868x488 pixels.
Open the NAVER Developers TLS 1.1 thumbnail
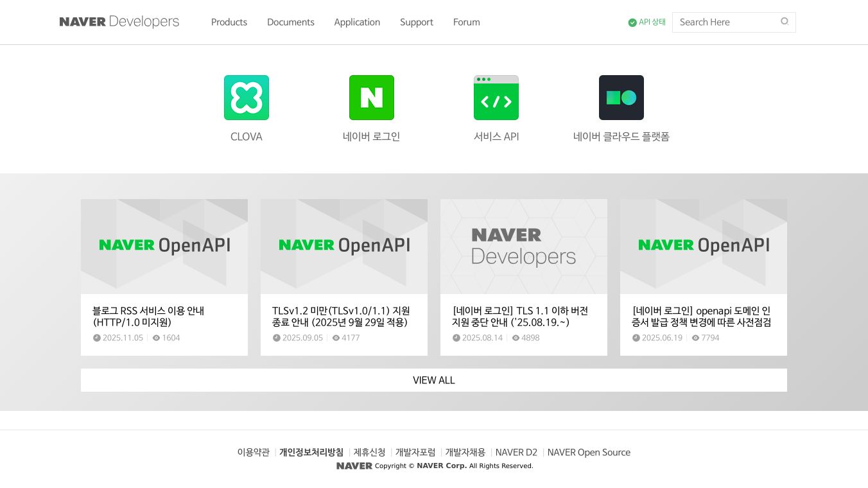point(524,247)
